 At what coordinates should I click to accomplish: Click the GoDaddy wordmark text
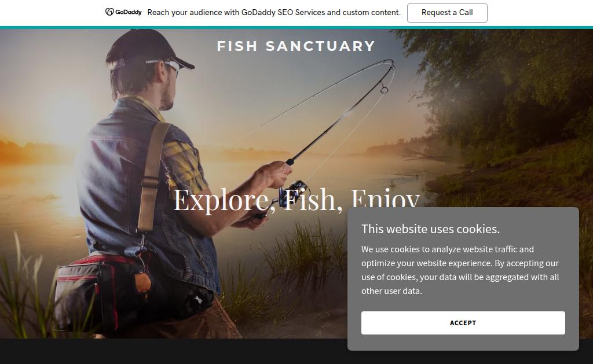[128, 12]
